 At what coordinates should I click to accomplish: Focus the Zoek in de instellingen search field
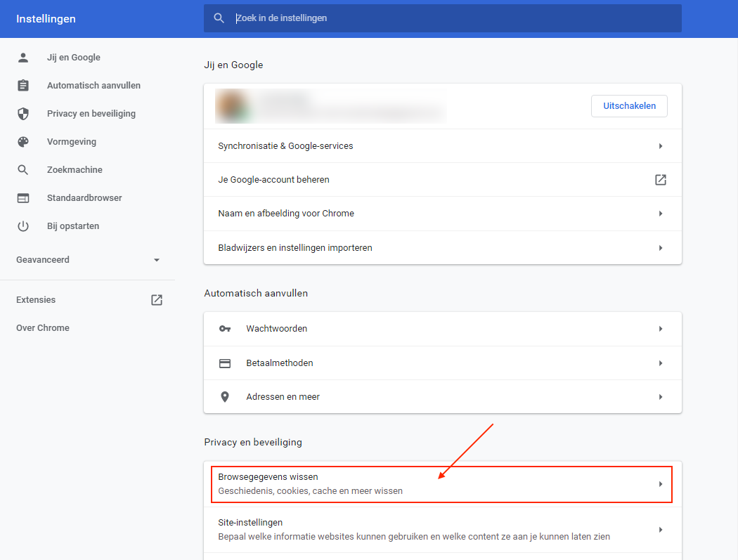point(450,18)
